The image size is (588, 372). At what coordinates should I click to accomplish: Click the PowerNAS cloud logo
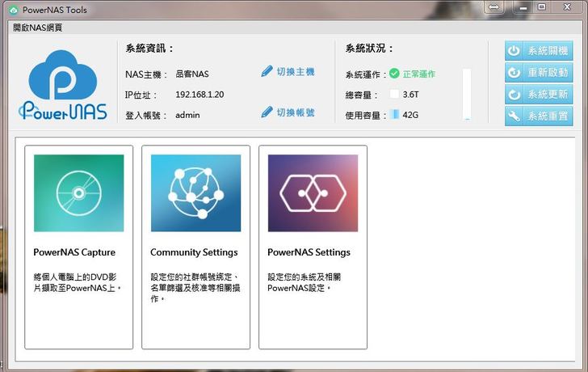(x=63, y=85)
